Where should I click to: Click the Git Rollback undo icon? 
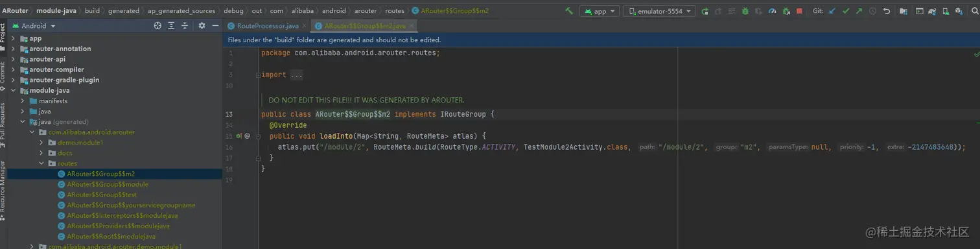click(887, 11)
